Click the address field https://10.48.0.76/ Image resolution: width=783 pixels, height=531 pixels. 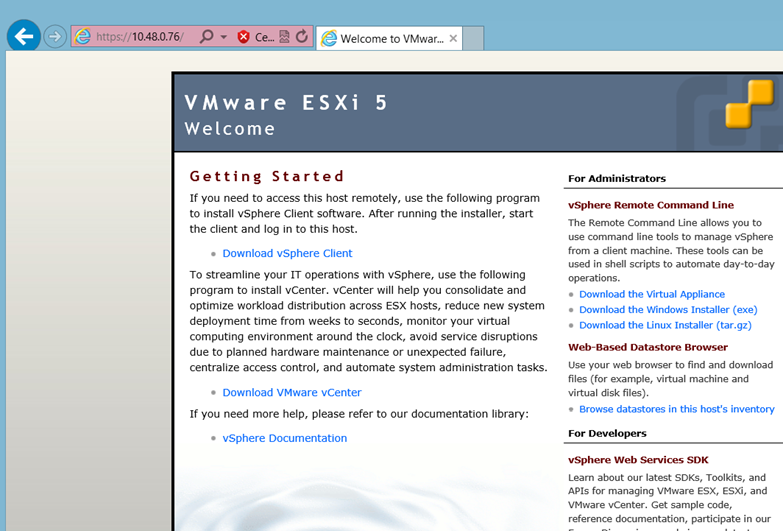point(140,37)
